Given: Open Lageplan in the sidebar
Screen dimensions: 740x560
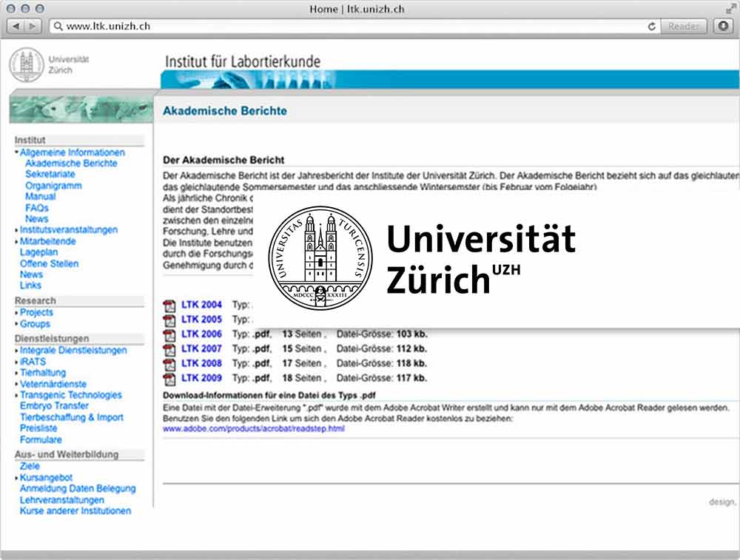Looking at the screenshot, I should point(38,252).
